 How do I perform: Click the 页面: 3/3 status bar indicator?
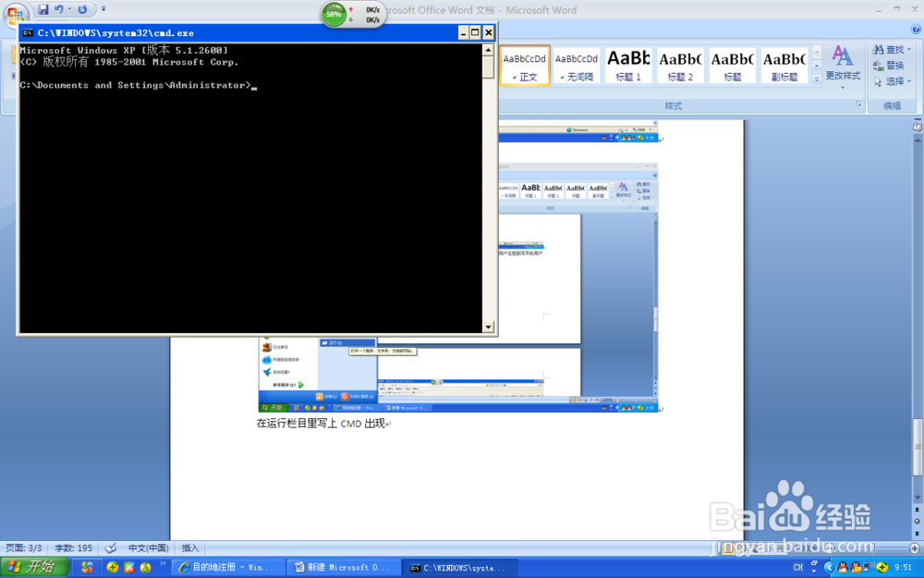click(x=24, y=548)
